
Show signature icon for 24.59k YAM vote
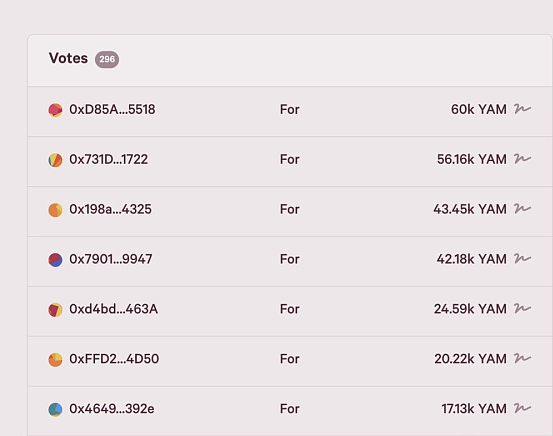pos(522,308)
